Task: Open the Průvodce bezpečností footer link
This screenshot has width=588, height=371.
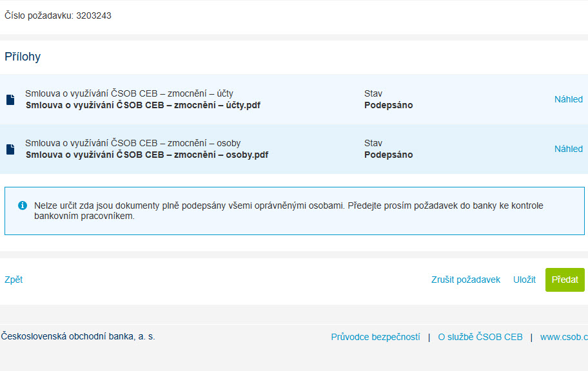Action: click(x=375, y=337)
